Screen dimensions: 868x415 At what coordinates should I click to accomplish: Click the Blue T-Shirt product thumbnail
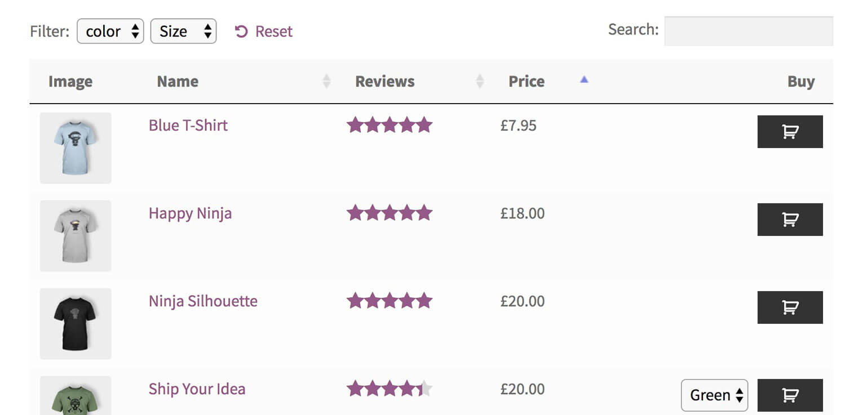pyautogui.click(x=75, y=148)
